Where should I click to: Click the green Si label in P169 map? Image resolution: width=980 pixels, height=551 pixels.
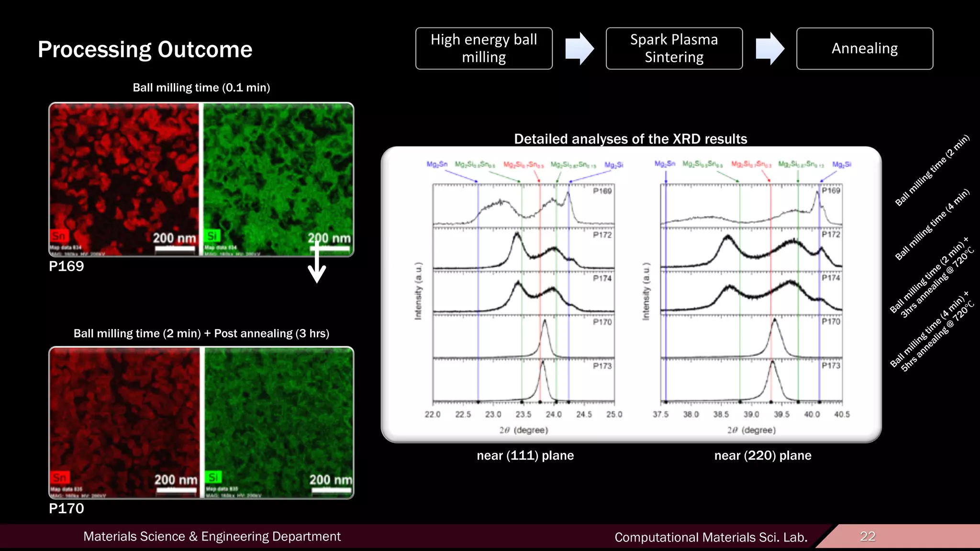pyautogui.click(x=213, y=236)
